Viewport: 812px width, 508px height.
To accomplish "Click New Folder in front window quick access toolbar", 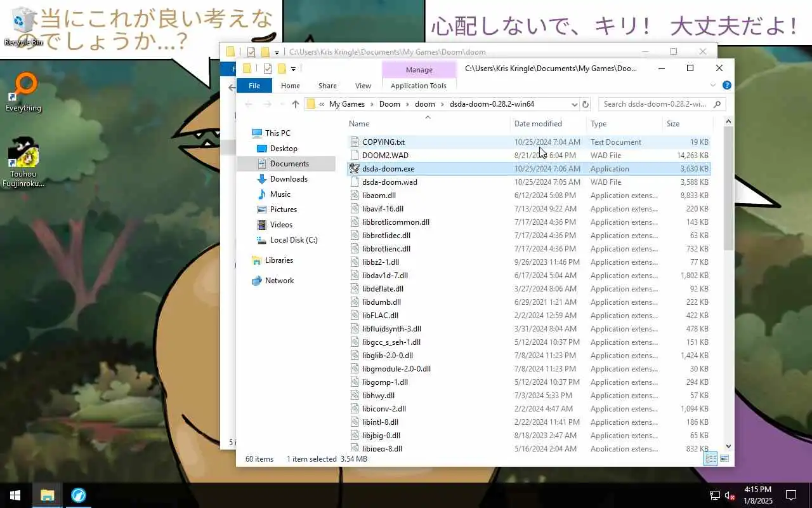I will (282, 69).
